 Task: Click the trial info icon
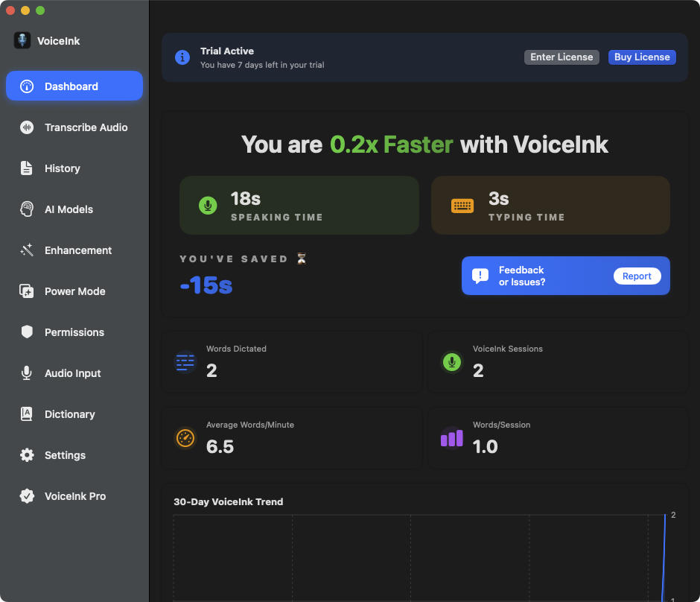tap(182, 57)
